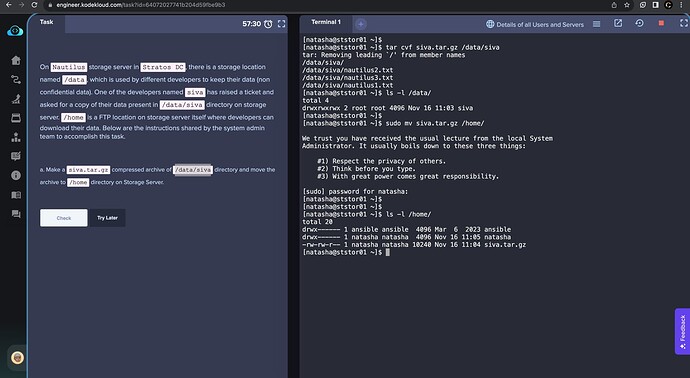Click the alarm clock timer icon

[x=268, y=24]
